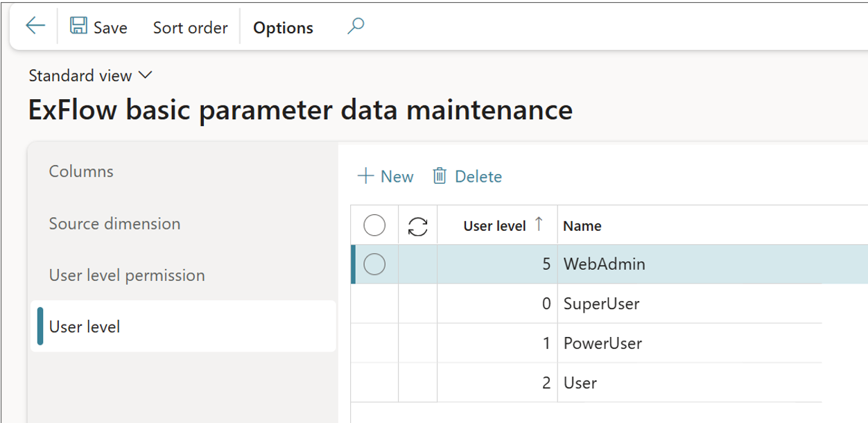Toggle the row selector for WebAdmin
The width and height of the screenshot is (868, 423).
(374, 264)
